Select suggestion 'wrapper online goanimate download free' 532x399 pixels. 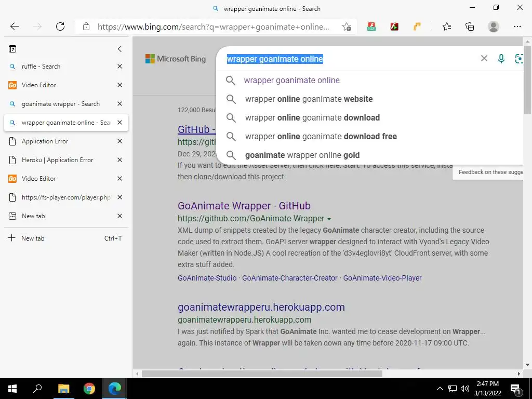[x=370, y=137]
